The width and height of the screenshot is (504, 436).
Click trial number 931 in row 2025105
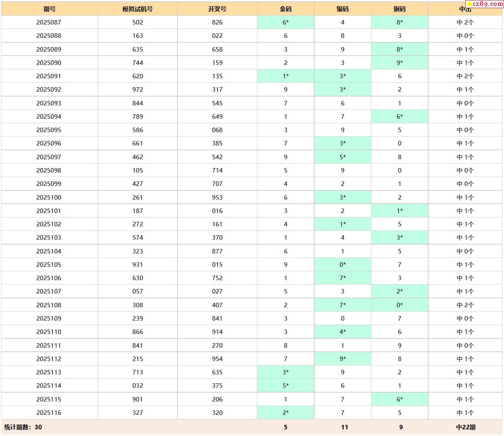point(138,265)
